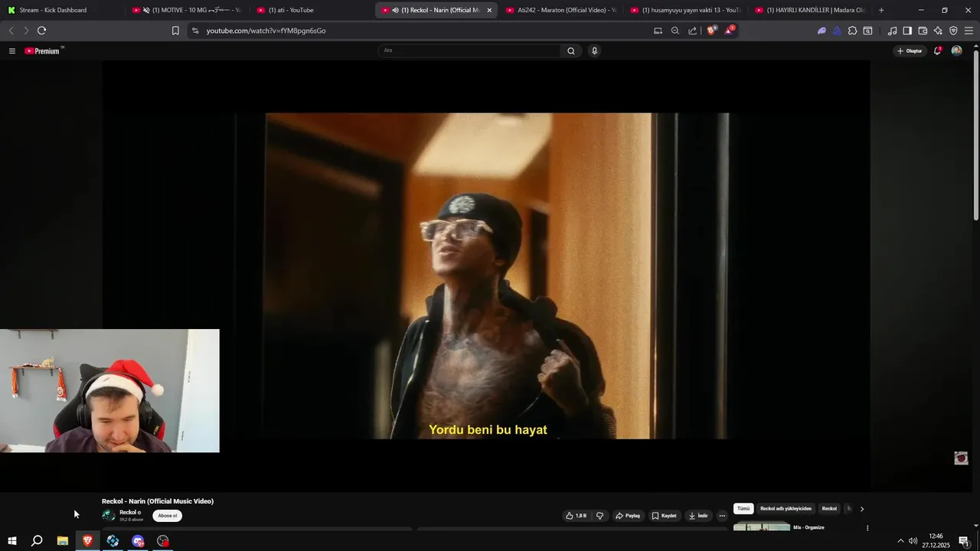The height and width of the screenshot is (551, 980).
Task: Show hidden system tray icons chevron
Action: 900,541
